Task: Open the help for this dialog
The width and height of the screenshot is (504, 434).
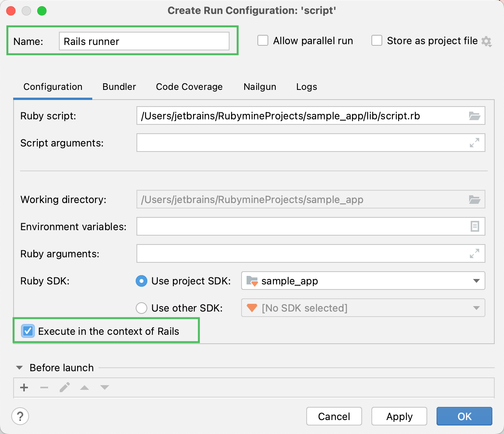Action: tap(20, 416)
